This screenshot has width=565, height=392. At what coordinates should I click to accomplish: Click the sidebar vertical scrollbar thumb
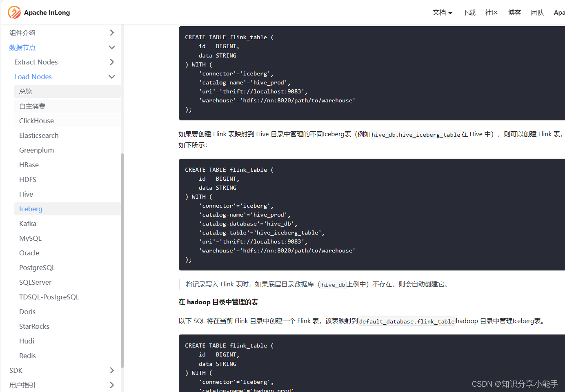click(122, 261)
